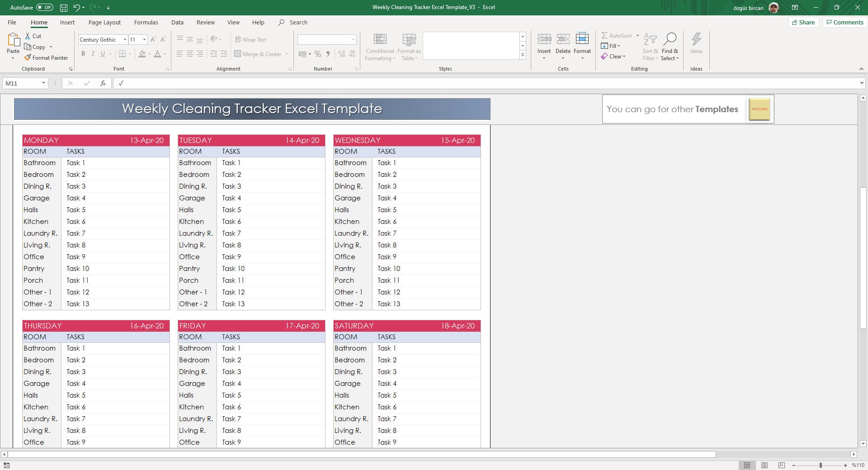Click the Share button

(803, 22)
